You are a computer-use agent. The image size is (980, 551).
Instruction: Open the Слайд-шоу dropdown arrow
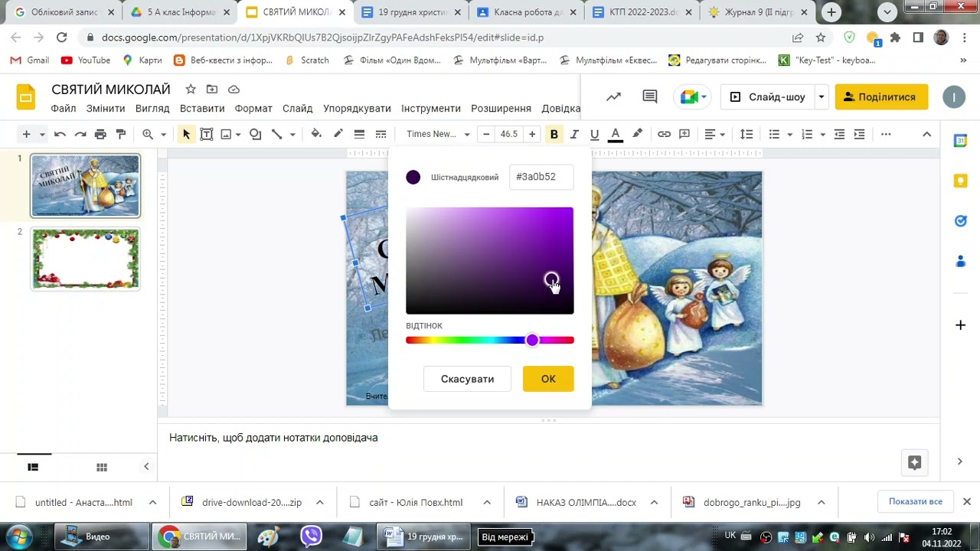pos(822,97)
